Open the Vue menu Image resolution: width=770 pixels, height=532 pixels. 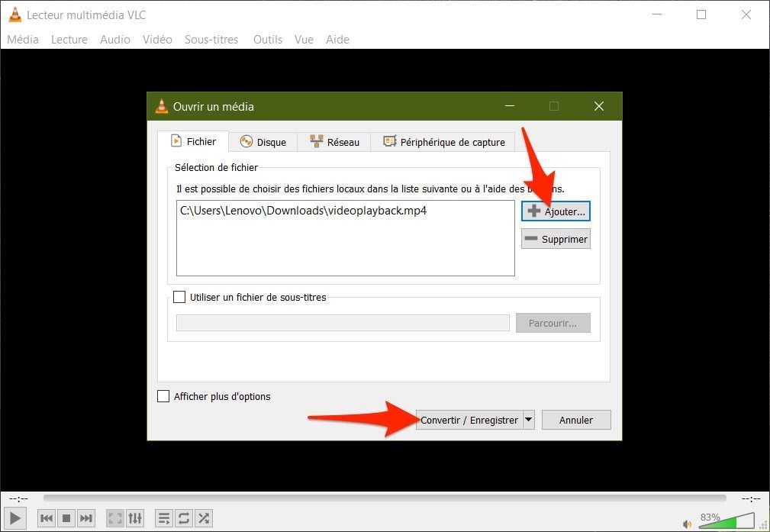click(x=304, y=39)
